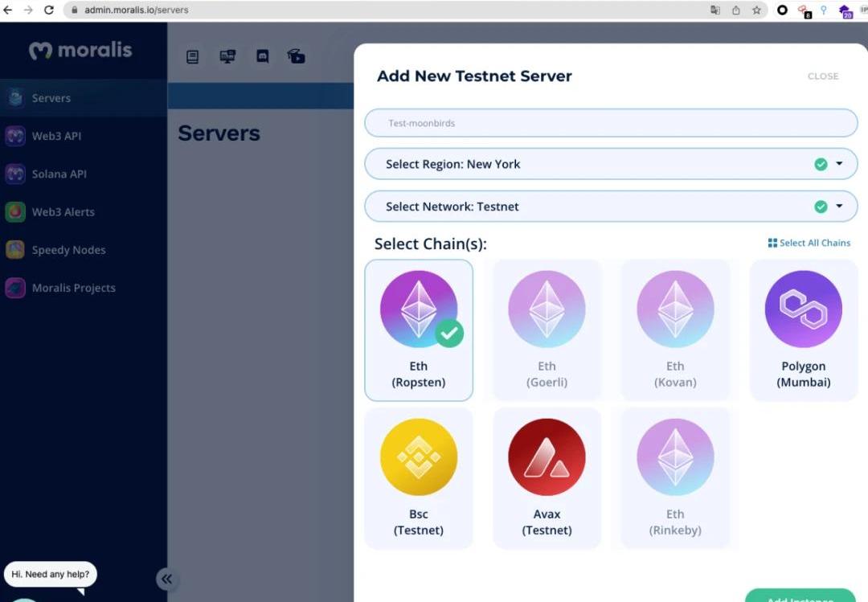
Task: Click the Add New Testnet Server title
Action: pos(474,76)
